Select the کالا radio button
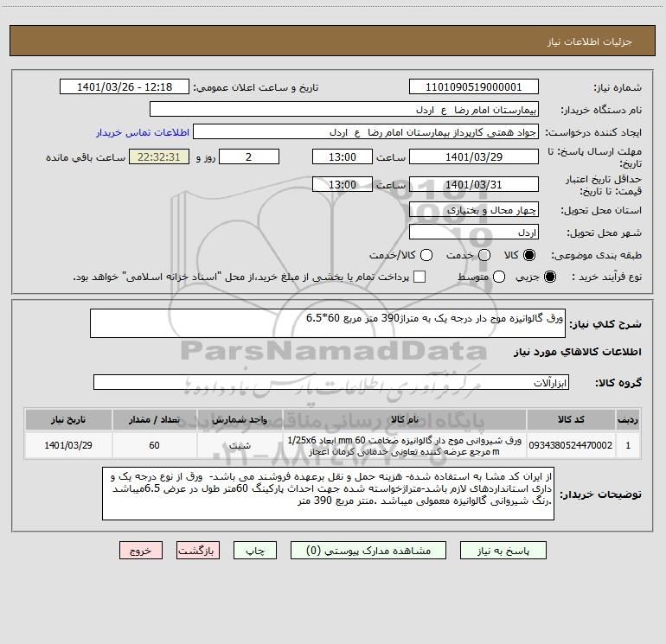 click(x=529, y=255)
